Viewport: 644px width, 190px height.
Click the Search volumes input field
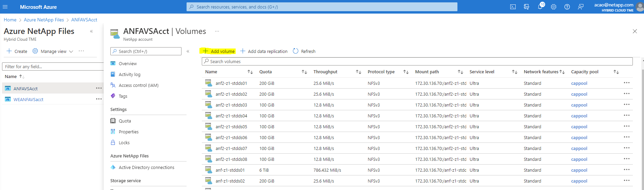pyautogui.click(x=417, y=61)
